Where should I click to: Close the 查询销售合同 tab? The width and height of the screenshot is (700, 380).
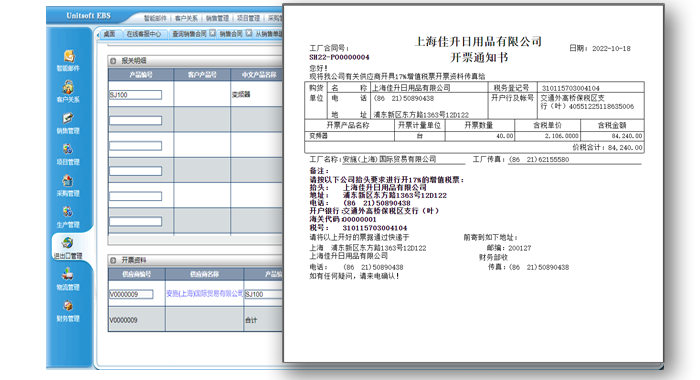(212, 33)
